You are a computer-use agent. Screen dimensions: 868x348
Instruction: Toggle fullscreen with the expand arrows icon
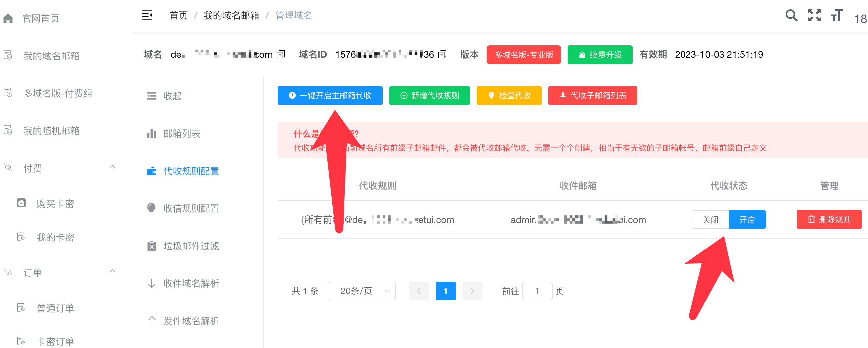(814, 15)
